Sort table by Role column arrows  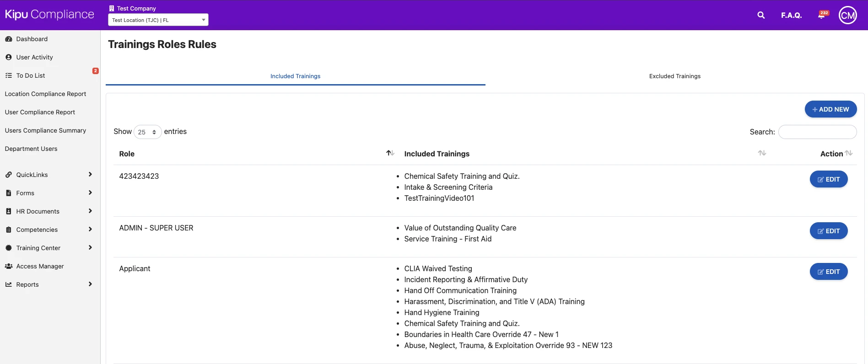coord(390,153)
